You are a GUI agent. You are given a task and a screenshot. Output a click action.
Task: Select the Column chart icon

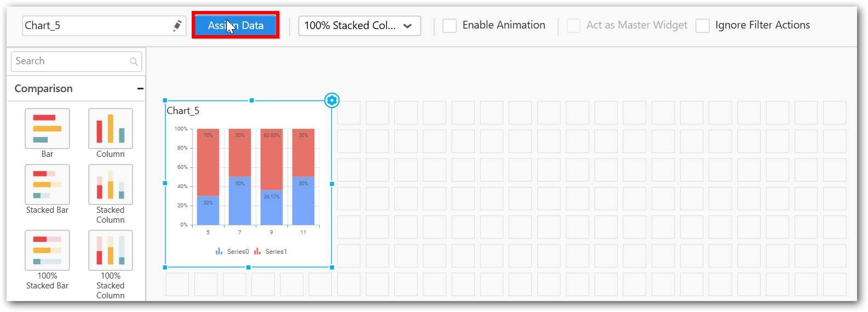111,128
